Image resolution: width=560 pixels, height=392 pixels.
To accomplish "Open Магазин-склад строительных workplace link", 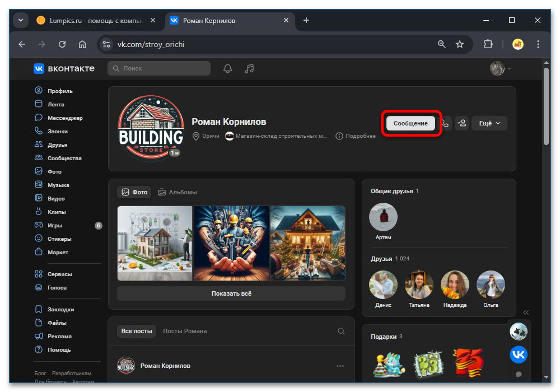I will (x=276, y=136).
